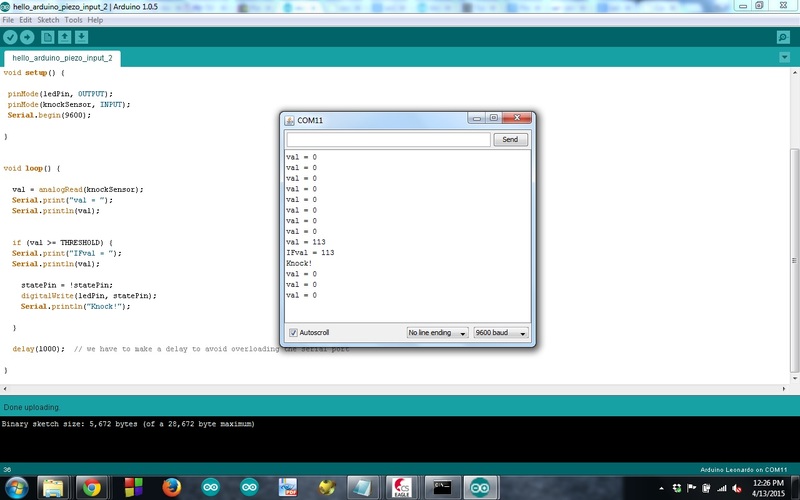
Task: Click the network signal tray icon
Action: click(x=721, y=489)
